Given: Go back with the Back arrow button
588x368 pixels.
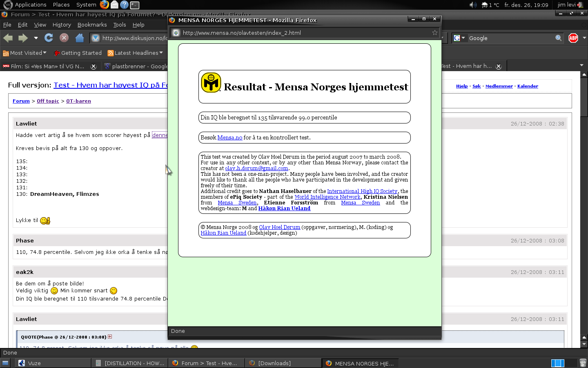Looking at the screenshot, I should tap(8, 38).
